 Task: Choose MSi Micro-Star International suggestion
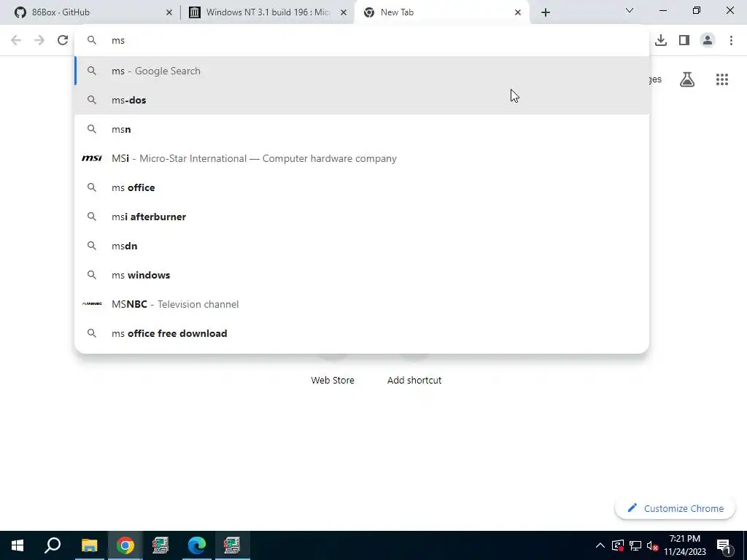(362, 158)
